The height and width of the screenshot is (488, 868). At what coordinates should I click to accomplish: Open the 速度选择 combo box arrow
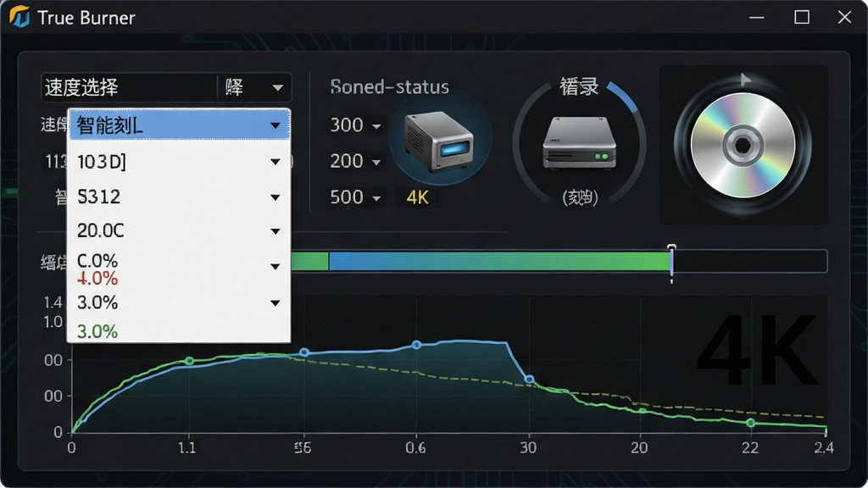click(278, 87)
